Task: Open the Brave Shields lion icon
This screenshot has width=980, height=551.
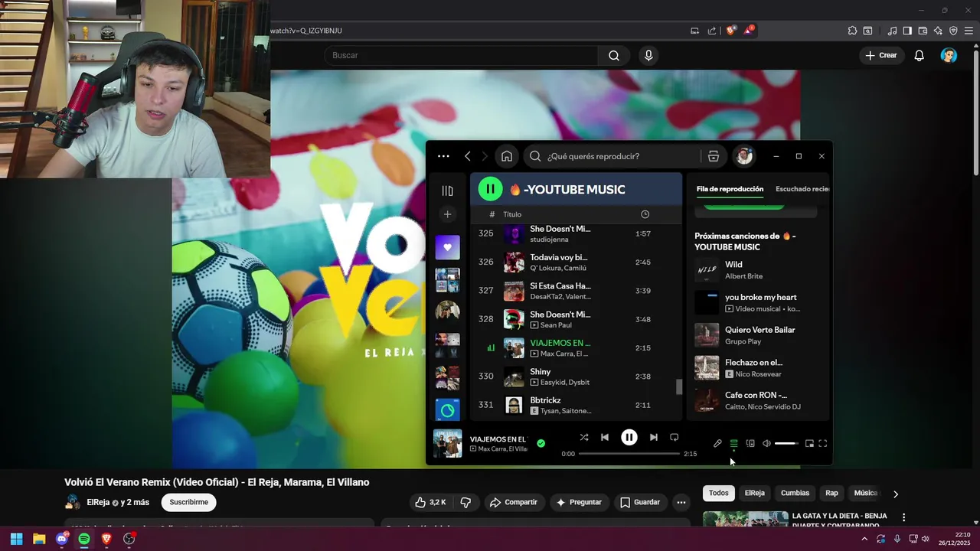Action: click(730, 31)
